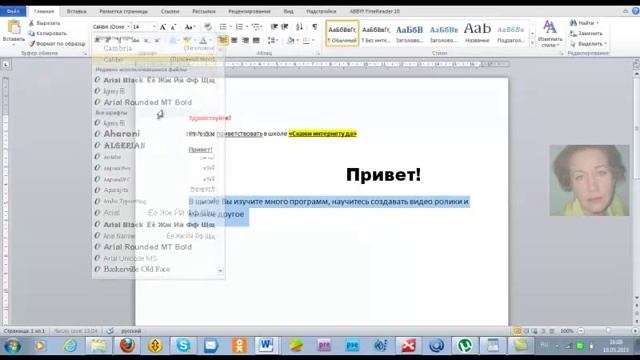Switch to Print Layout view in status bar
640x360 pixels.
pyautogui.click(x=517, y=331)
